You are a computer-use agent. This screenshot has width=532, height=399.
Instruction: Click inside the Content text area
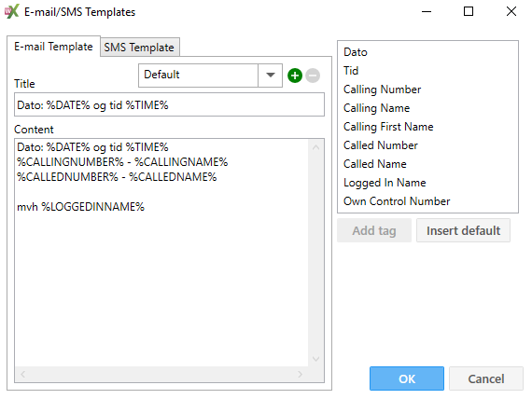coord(161,253)
